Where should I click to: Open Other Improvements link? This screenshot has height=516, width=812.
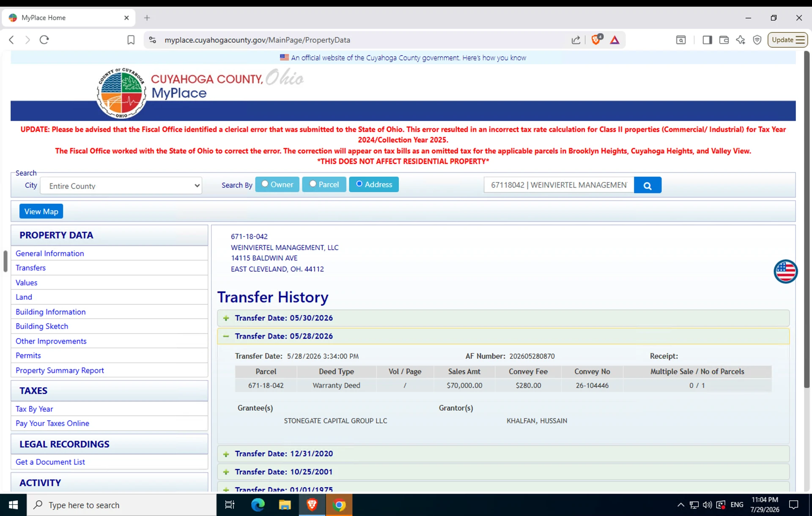[51, 341]
